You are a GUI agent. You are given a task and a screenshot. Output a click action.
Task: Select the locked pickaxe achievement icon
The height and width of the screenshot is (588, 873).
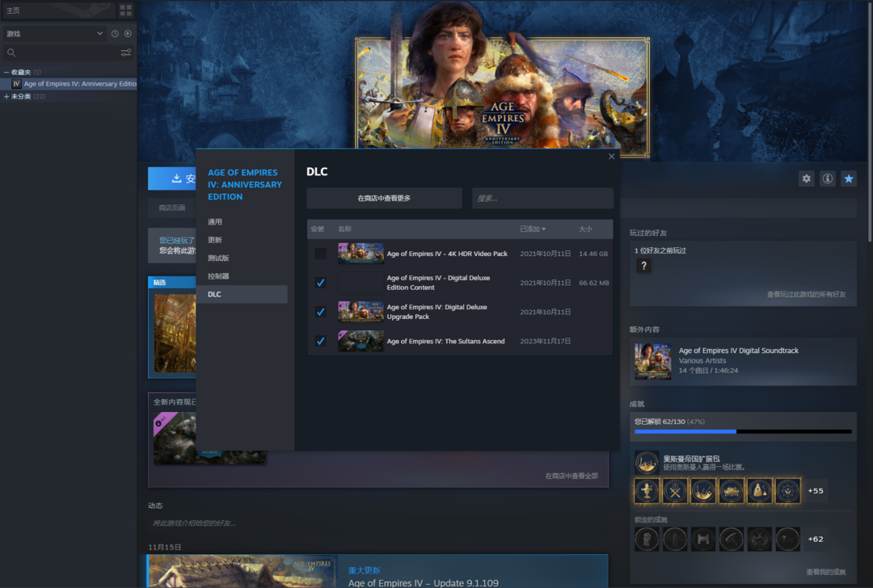coord(731,539)
